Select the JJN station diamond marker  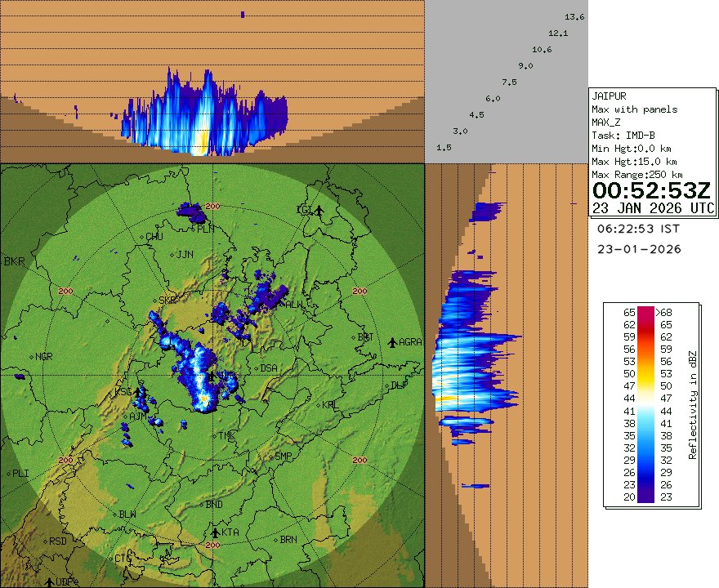click(x=172, y=254)
